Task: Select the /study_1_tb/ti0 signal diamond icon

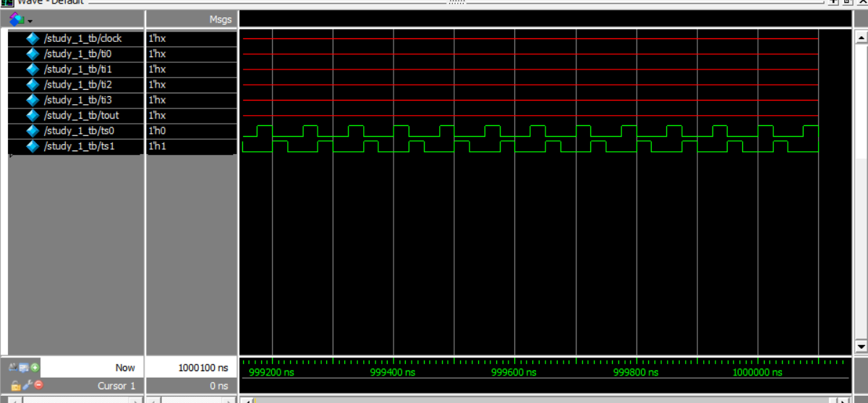Action: pyautogui.click(x=32, y=54)
